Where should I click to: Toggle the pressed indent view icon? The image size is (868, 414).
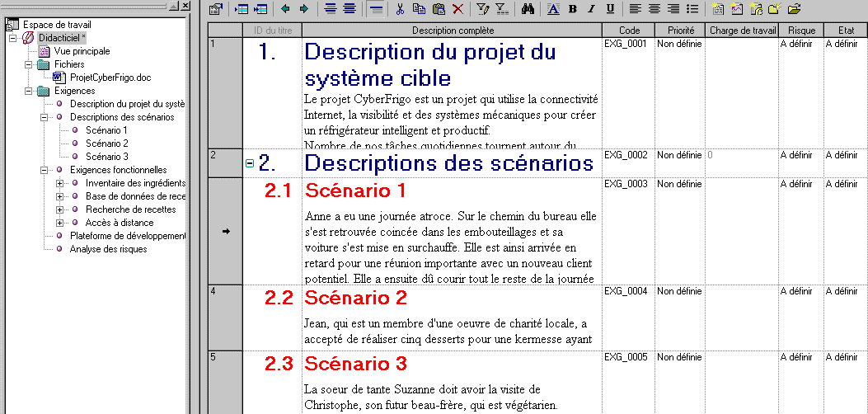coord(377,8)
